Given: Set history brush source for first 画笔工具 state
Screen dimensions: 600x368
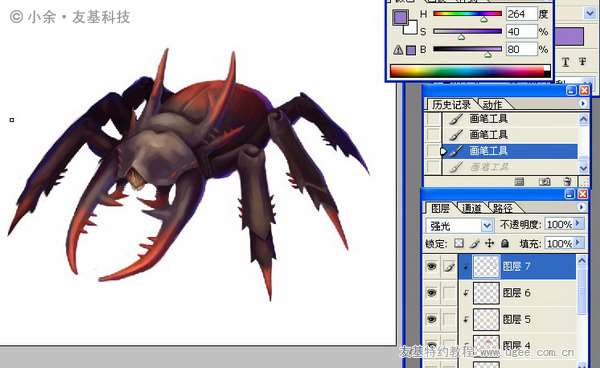Looking at the screenshot, I should coord(433,119).
